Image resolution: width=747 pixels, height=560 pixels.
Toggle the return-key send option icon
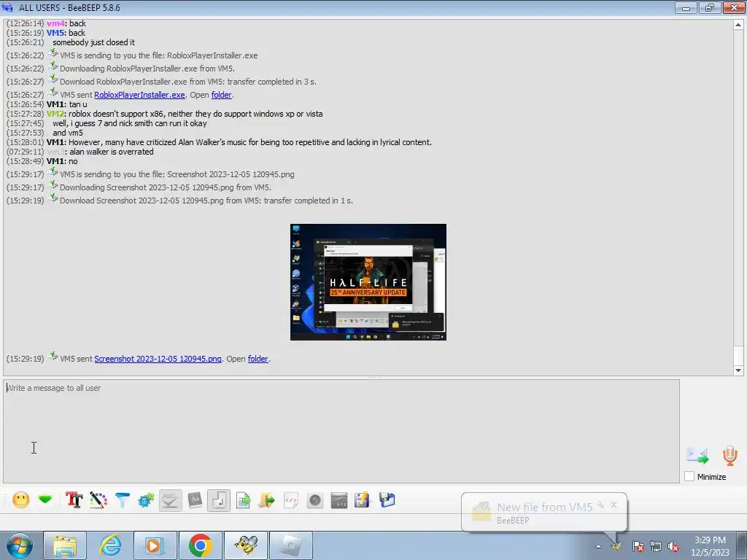pyautogui.click(x=219, y=500)
